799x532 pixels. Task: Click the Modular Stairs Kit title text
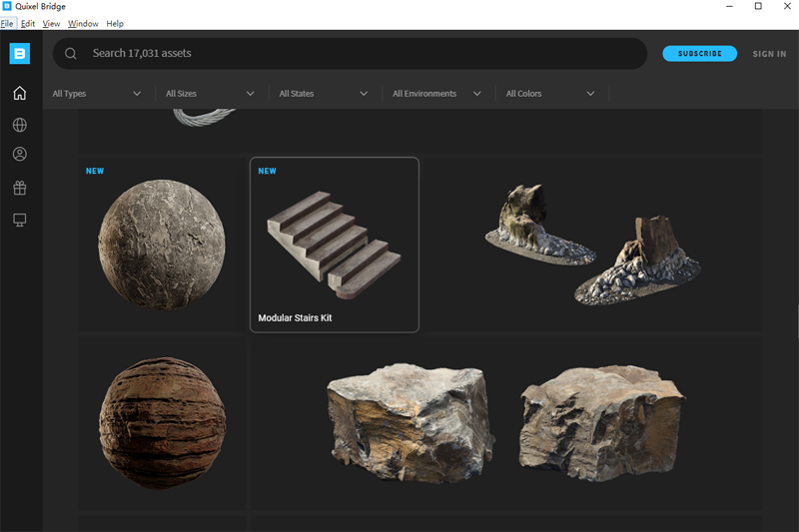[295, 317]
